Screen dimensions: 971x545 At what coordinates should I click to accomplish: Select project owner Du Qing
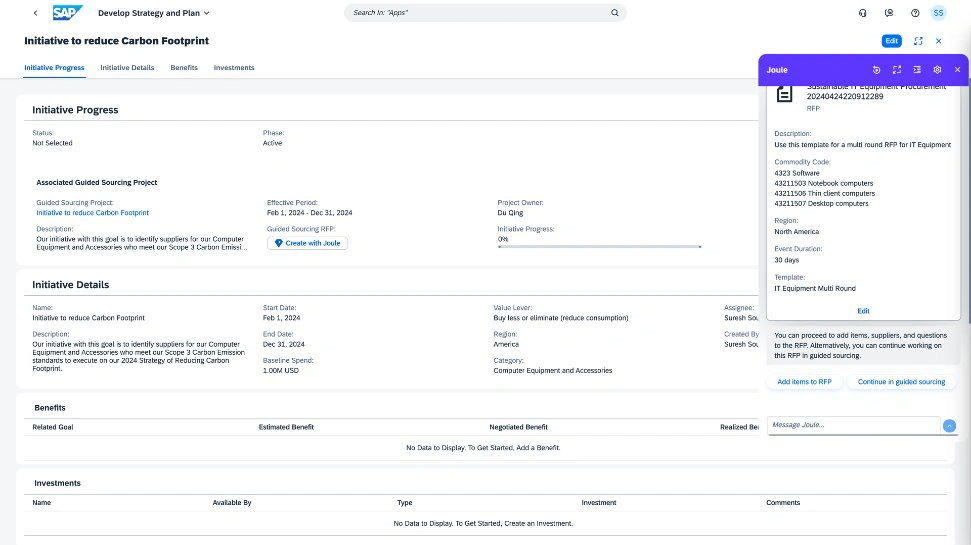point(510,212)
